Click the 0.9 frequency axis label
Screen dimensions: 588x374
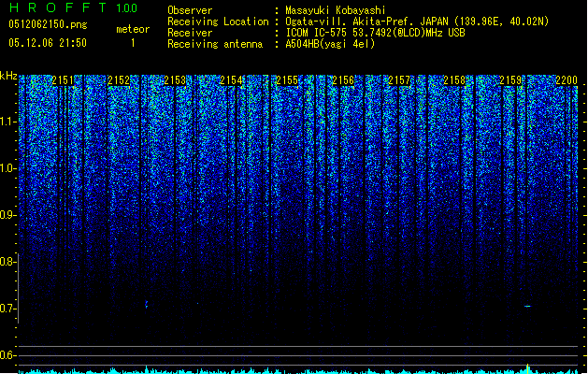pos(8,215)
